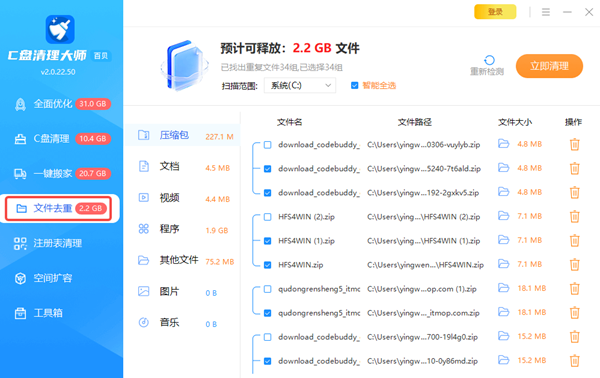The width and height of the screenshot is (600, 378).
Task: Open folder icon for op.com (1).zip row
Action: coord(503,288)
